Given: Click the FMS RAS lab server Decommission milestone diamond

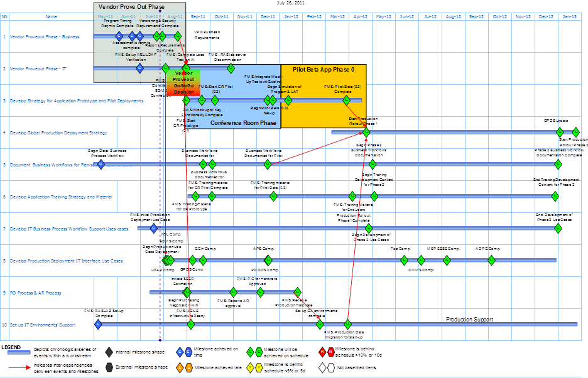Looking at the screenshot, I should (231, 68).
